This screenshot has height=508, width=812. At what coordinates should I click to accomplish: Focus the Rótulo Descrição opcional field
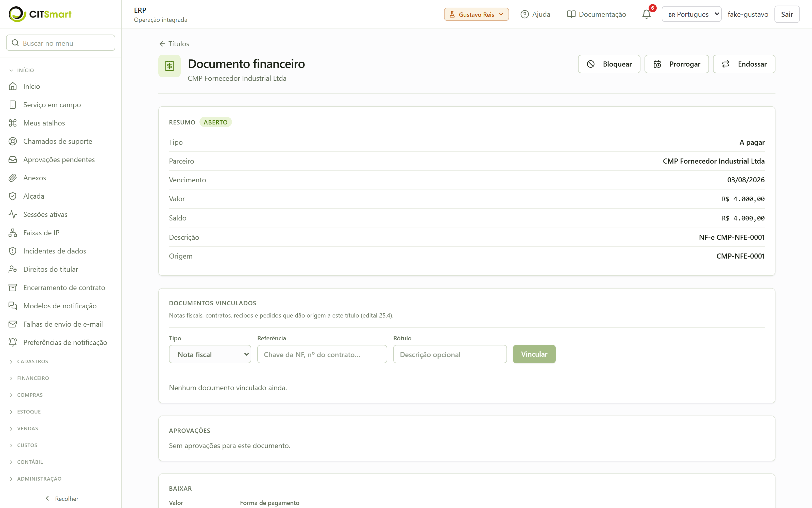[450, 354]
